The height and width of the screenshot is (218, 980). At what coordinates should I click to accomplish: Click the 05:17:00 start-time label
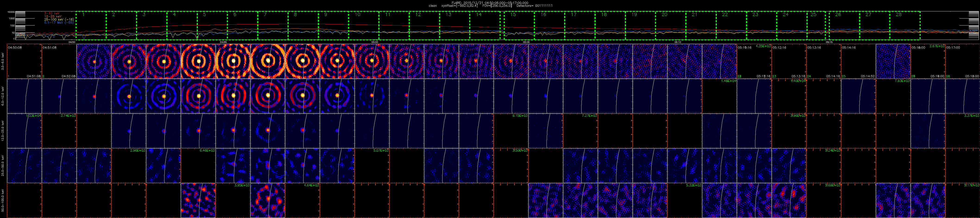pyautogui.click(x=953, y=48)
